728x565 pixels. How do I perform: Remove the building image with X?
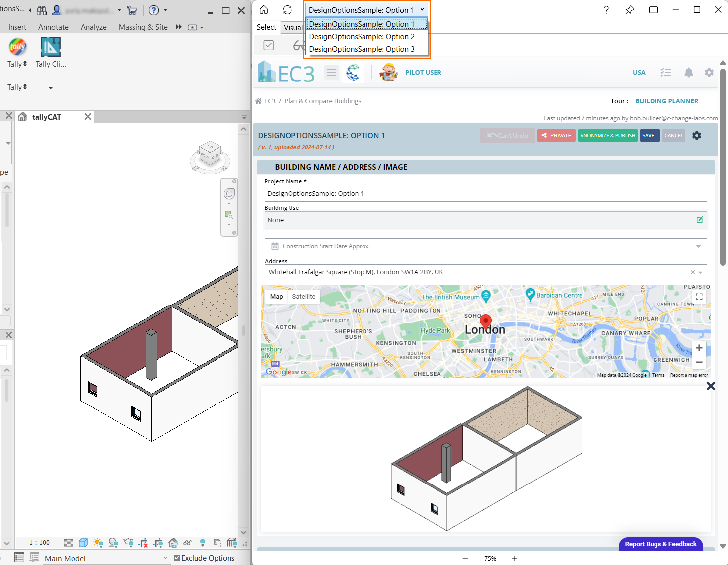point(711,386)
